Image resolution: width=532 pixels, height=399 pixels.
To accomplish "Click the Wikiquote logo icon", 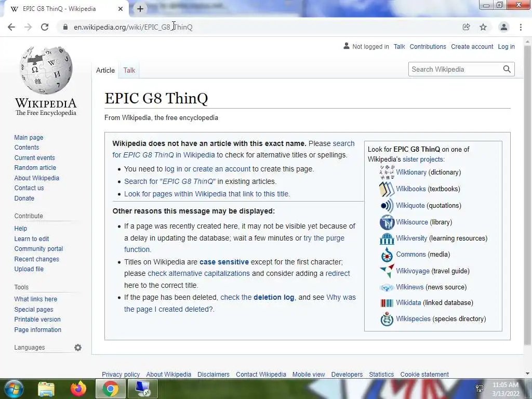I will (387, 206).
